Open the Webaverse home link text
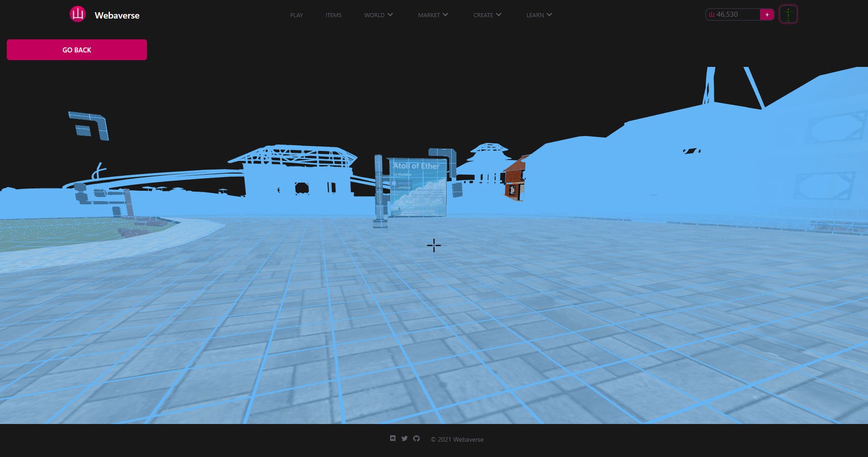Screen dimensions: 868x457 coord(117,15)
